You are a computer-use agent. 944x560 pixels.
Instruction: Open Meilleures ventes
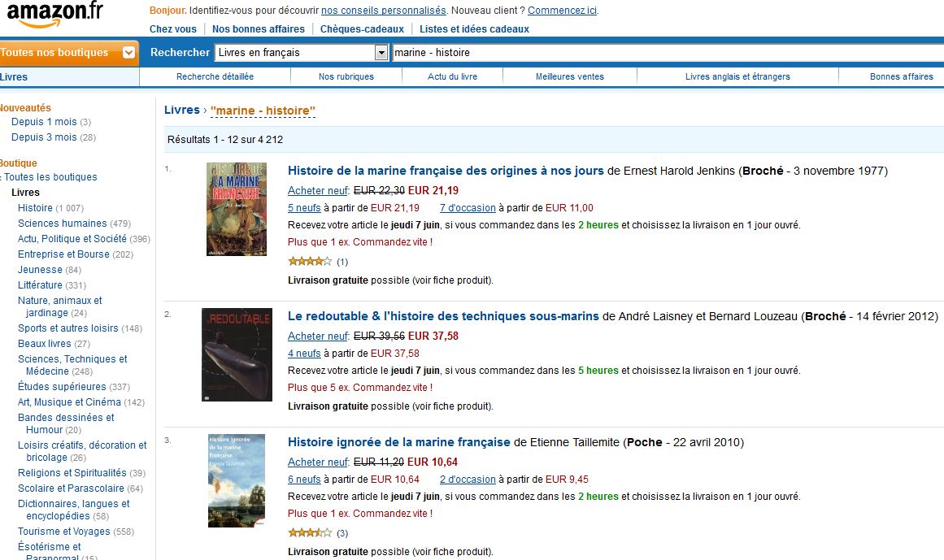569,76
